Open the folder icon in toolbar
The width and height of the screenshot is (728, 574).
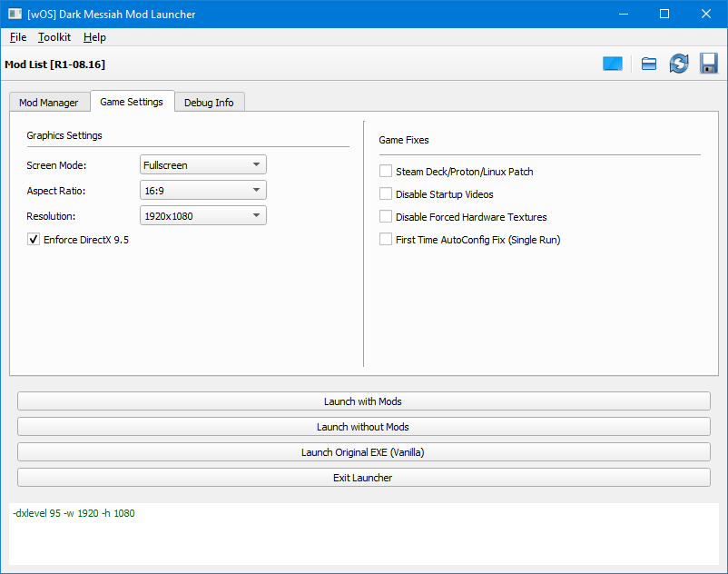649,64
